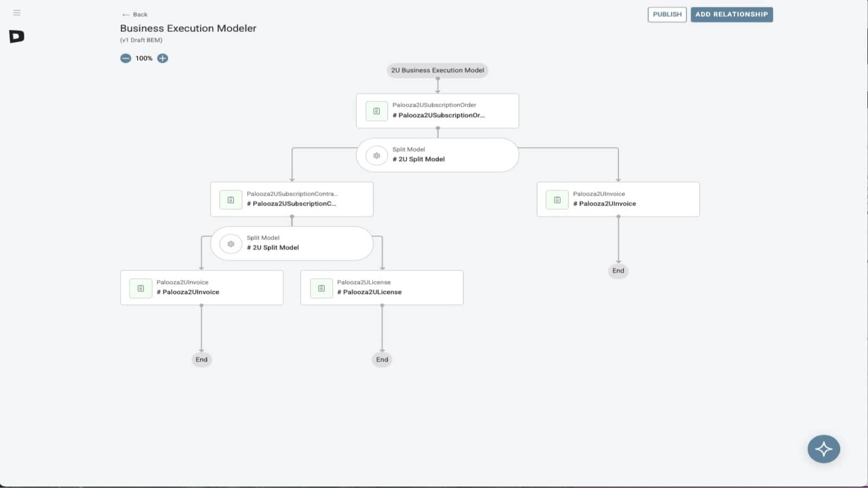Click the PUBLISH button
Viewport: 868px width, 488px height.
[x=667, y=14]
